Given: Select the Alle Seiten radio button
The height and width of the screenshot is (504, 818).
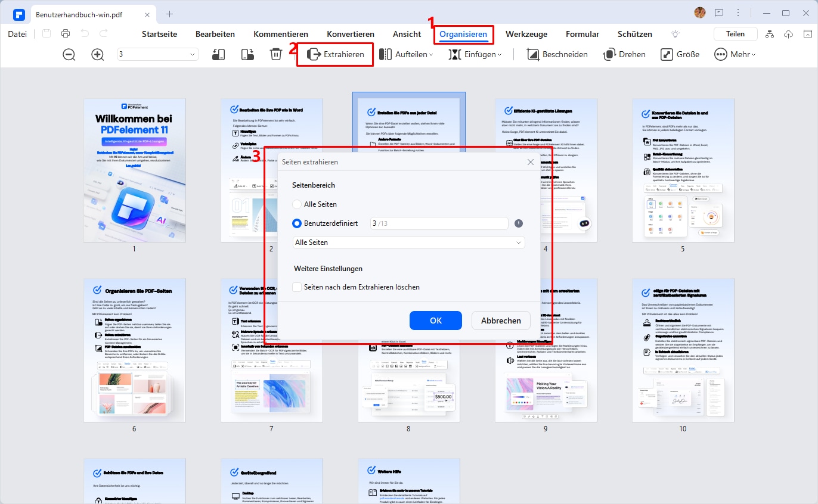Looking at the screenshot, I should click(297, 204).
